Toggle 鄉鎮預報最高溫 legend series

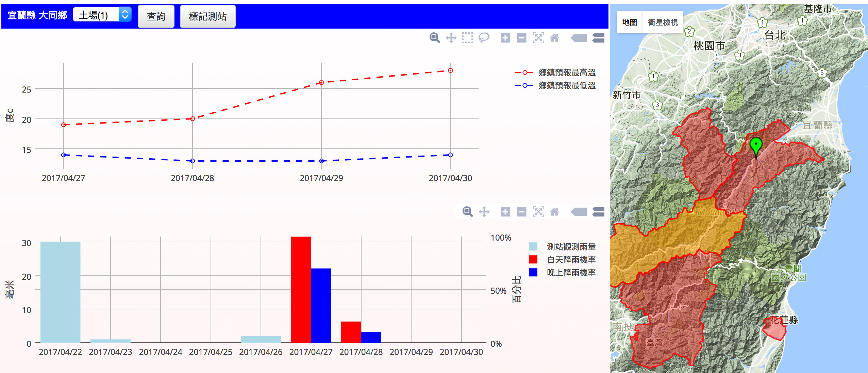pos(567,72)
